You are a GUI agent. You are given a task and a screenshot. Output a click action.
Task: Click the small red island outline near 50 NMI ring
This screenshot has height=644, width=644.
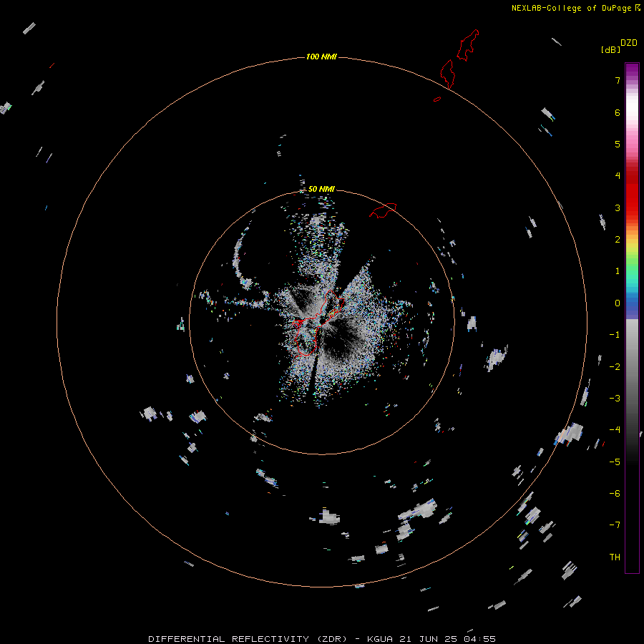pos(383,210)
